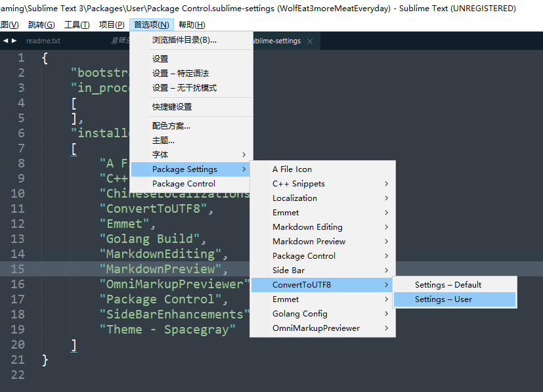The image size is (543, 392).
Task: Expand the Emmet entry below ConvertToUTF8
Action: pos(323,299)
